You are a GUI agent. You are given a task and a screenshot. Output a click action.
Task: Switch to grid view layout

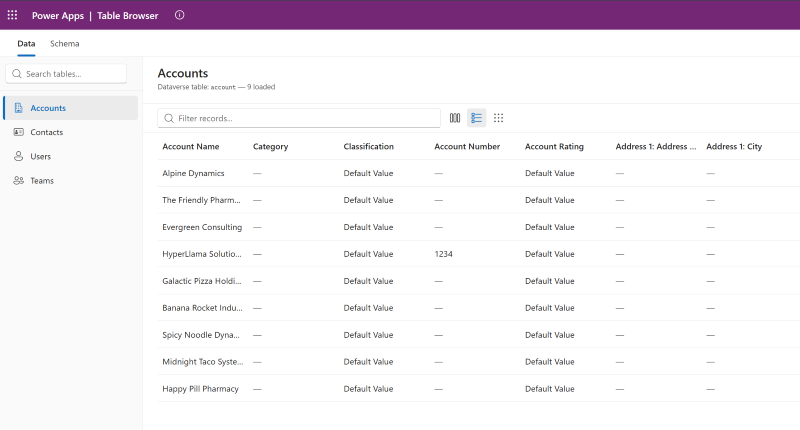[x=498, y=118]
